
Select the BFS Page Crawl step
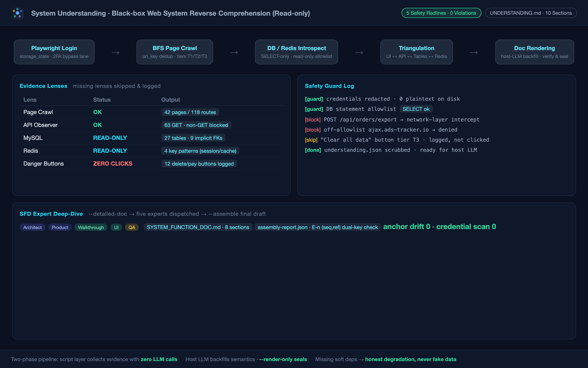point(175,52)
